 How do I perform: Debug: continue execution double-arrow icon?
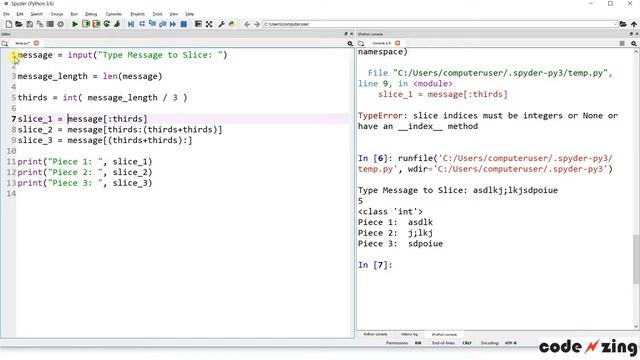click(173, 24)
